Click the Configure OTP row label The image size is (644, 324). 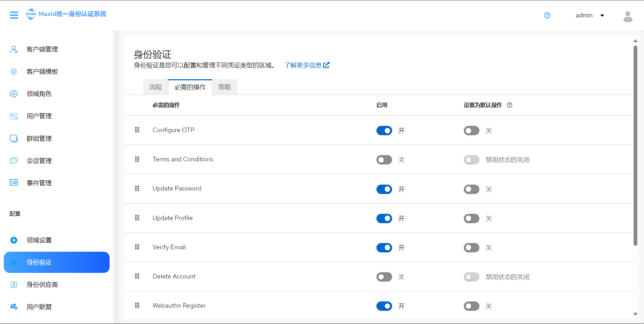174,130
